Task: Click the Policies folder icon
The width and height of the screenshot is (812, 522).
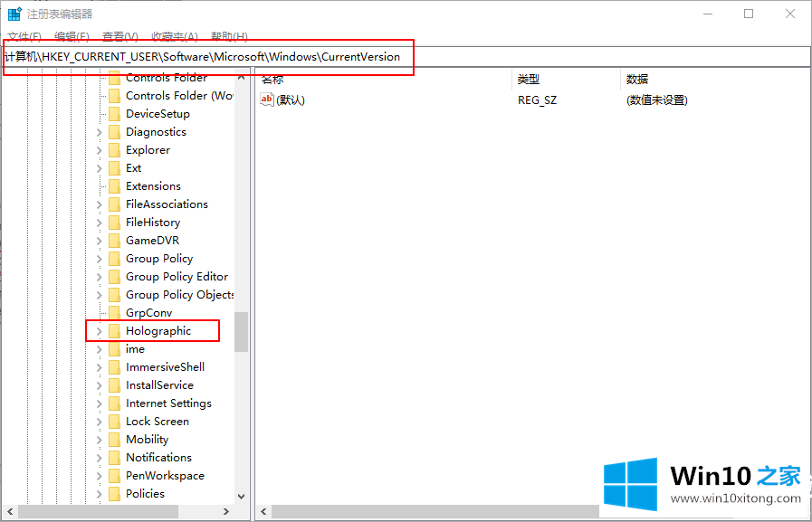Action: [114, 494]
